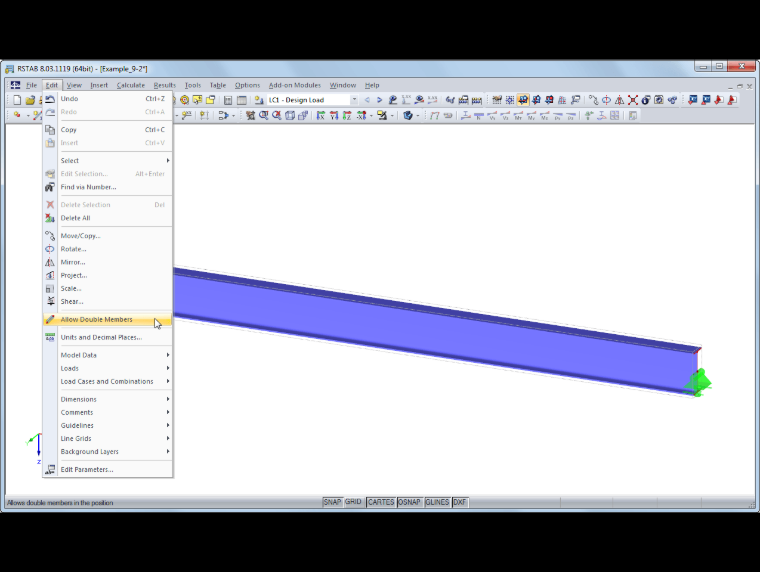Click the Move/Copy icon in the top toolbar
760x572 pixels.
(593, 100)
